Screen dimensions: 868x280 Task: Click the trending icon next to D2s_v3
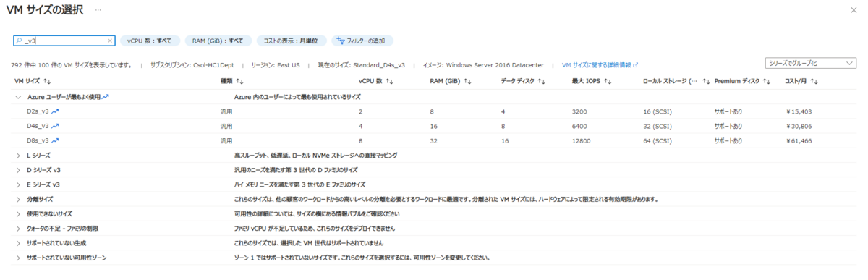(55, 111)
